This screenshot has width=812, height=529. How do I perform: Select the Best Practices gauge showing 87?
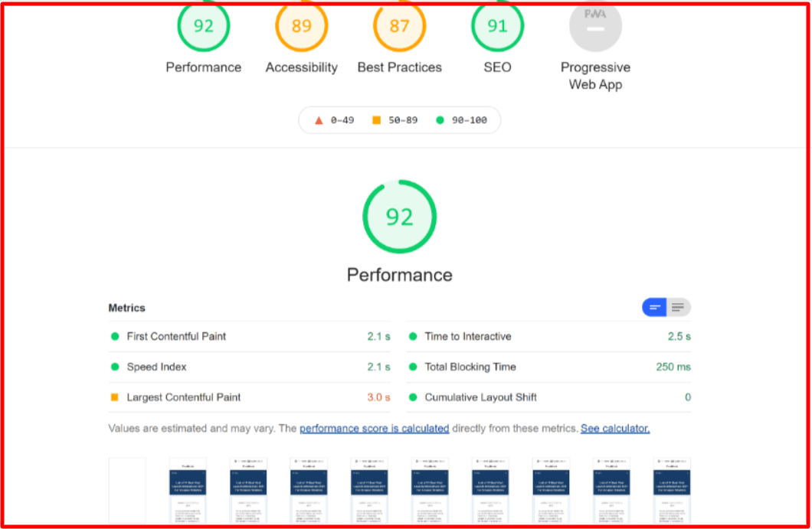pyautogui.click(x=399, y=27)
